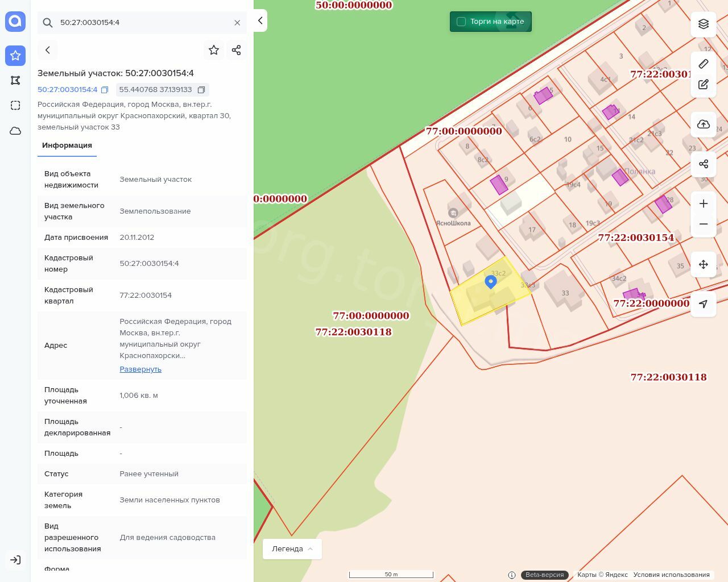Copy coordinates 55.440768 37.139133
This screenshot has height=582, width=728.
coord(201,90)
